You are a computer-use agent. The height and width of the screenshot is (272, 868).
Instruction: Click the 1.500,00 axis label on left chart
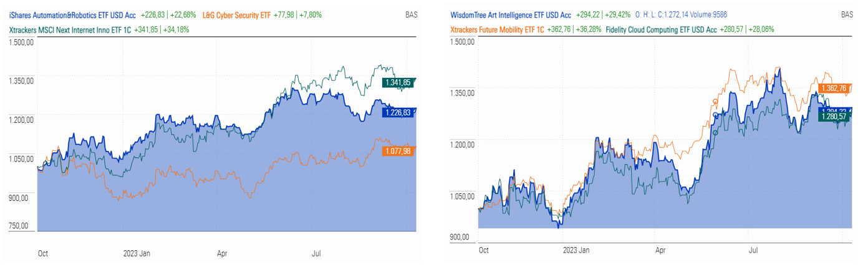pos(20,42)
